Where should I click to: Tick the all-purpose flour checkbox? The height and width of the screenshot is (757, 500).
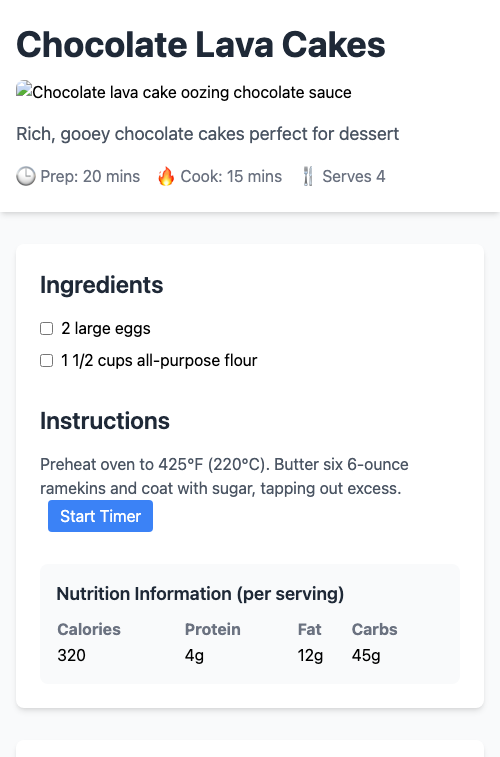pyautogui.click(x=46, y=361)
